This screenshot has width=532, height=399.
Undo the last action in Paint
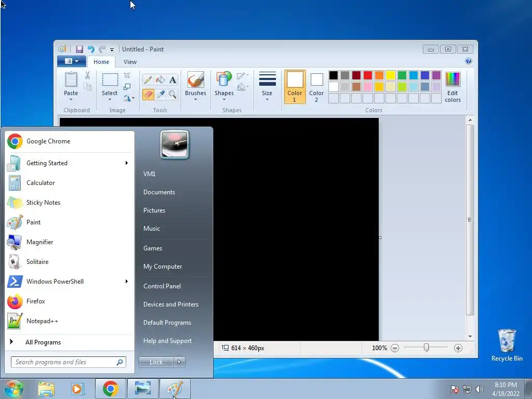(90, 49)
